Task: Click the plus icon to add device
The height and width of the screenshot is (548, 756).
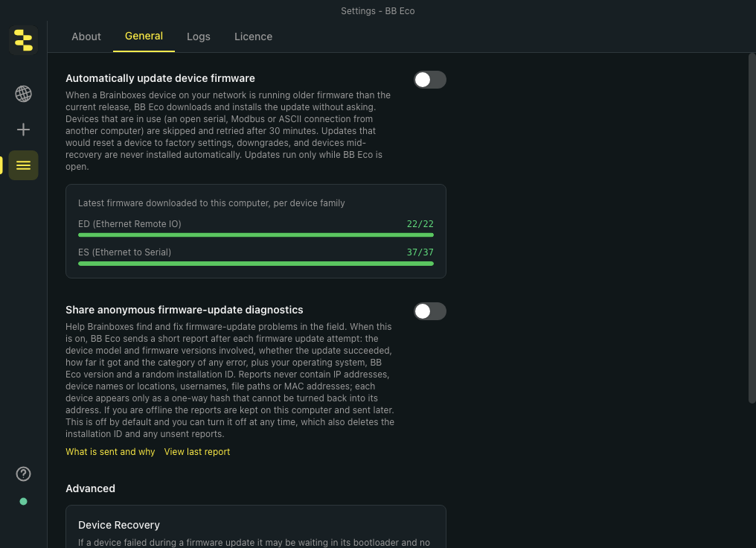Action: point(23,130)
